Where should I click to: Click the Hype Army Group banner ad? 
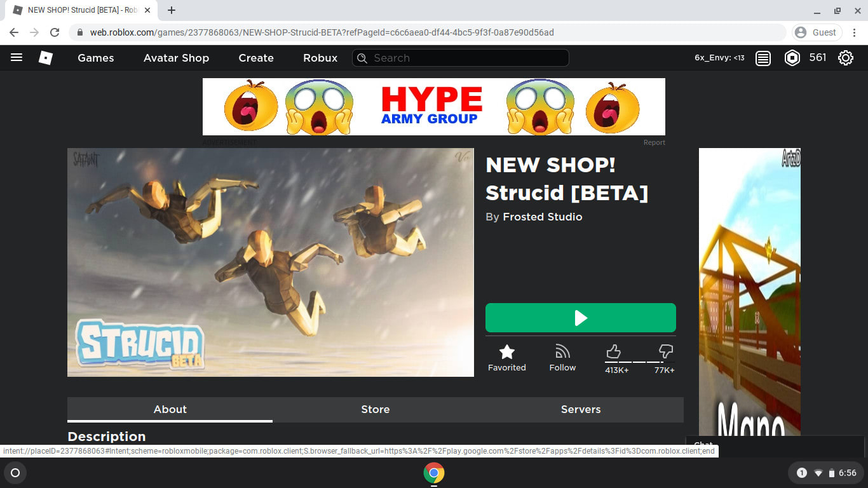point(434,107)
